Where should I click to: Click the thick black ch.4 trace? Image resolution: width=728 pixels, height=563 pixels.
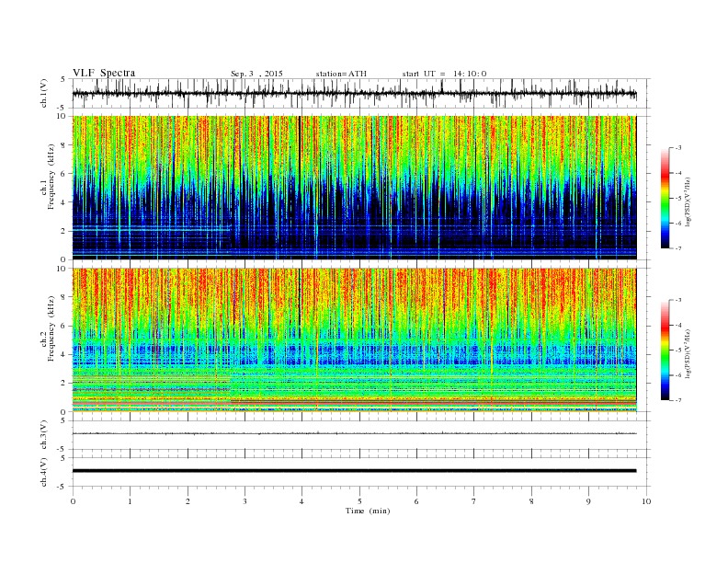(354, 471)
